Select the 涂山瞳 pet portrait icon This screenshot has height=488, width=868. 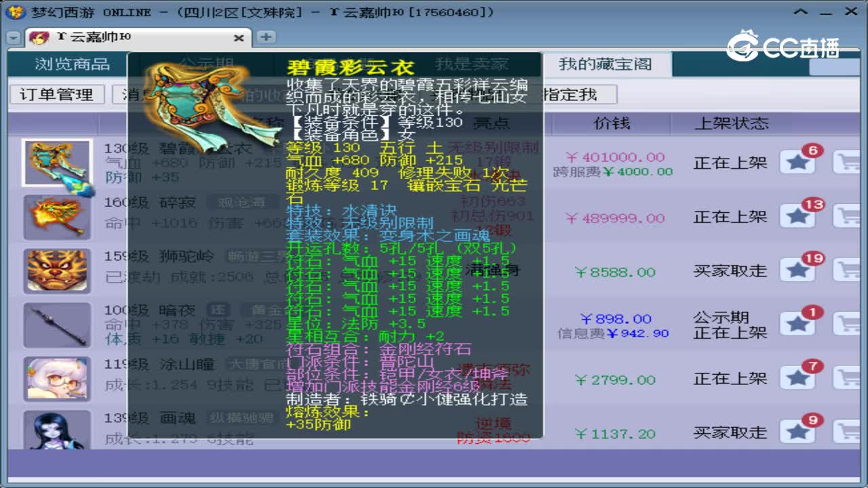coord(57,379)
